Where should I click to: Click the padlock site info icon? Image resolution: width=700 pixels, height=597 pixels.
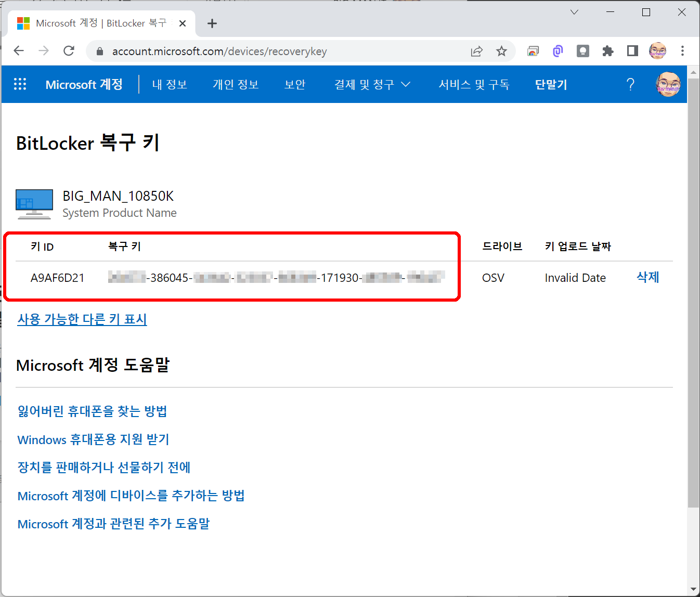click(x=101, y=51)
